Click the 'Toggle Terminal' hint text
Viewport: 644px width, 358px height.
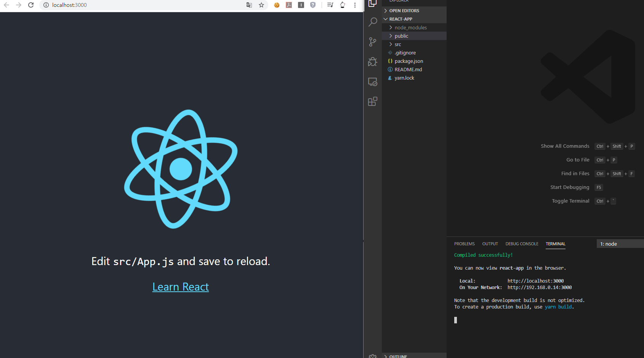click(x=570, y=201)
